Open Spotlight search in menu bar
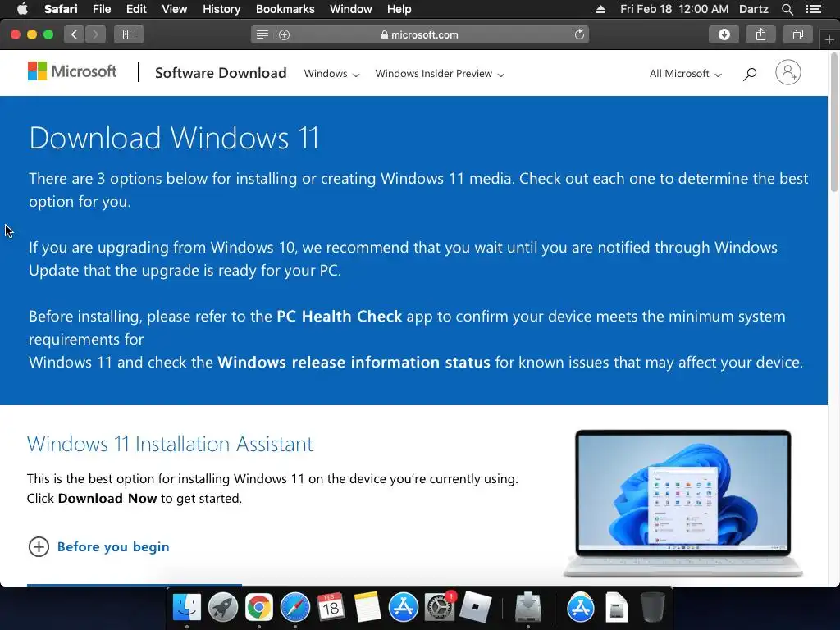The height and width of the screenshot is (630, 840). point(787,9)
